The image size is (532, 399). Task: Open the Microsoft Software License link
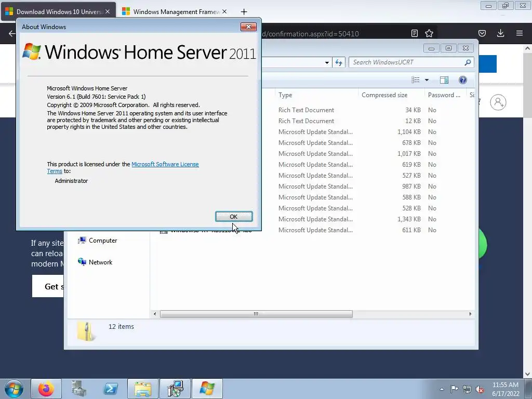[165, 164]
